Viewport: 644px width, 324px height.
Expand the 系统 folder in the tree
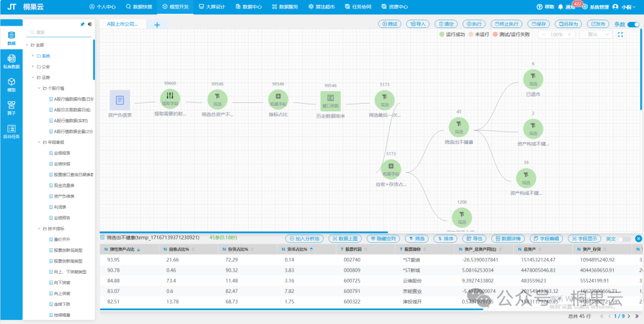(x=33, y=55)
